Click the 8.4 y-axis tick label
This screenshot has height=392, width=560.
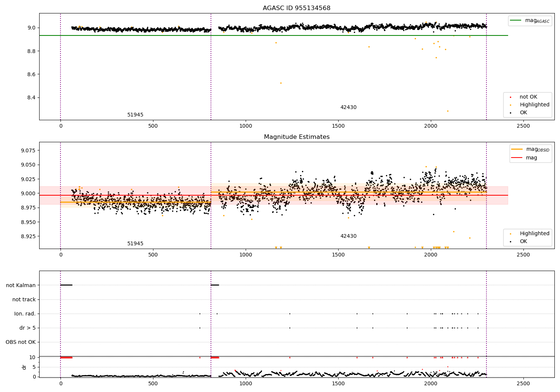point(31,98)
